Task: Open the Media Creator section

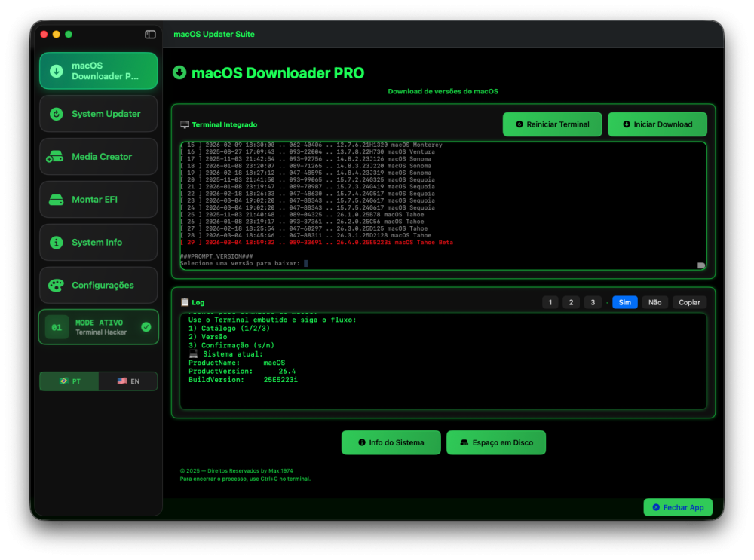Action: tap(99, 157)
